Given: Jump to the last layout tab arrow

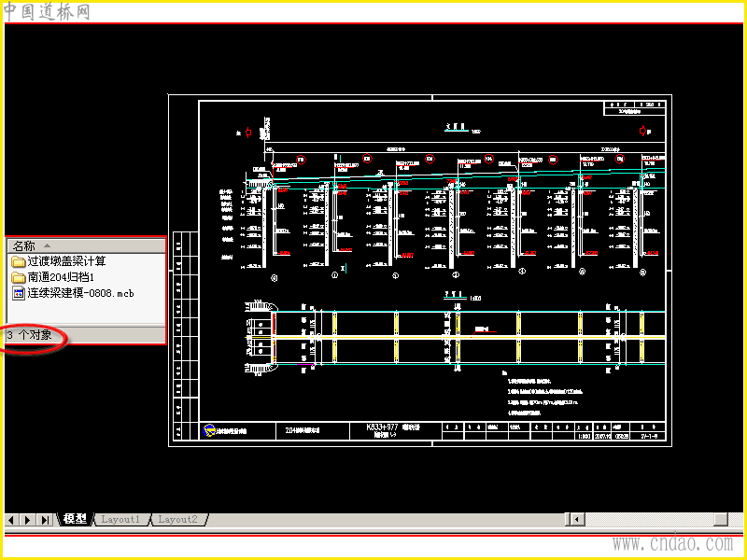Looking at the screenshot, I should [45, 520].
